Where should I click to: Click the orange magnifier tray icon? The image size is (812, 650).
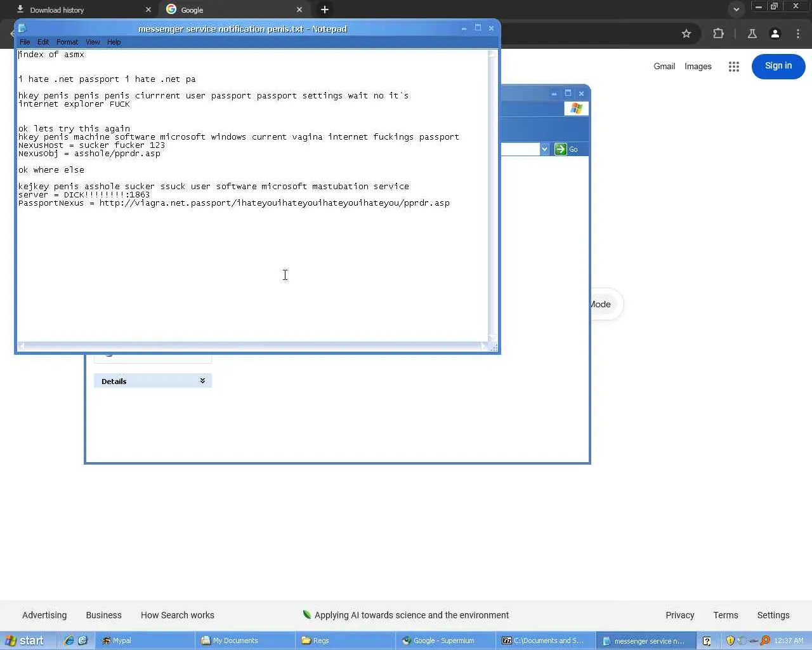pos(765,640)
